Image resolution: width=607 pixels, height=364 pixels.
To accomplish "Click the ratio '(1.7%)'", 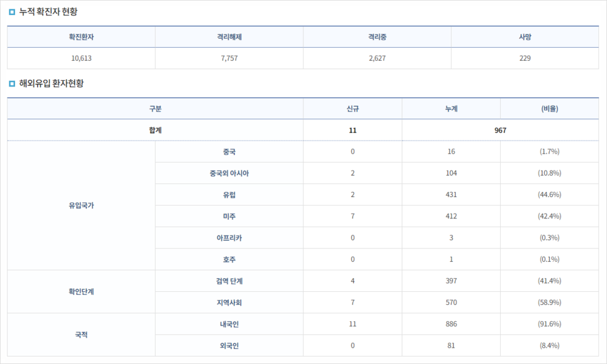I will click(550, 152).
